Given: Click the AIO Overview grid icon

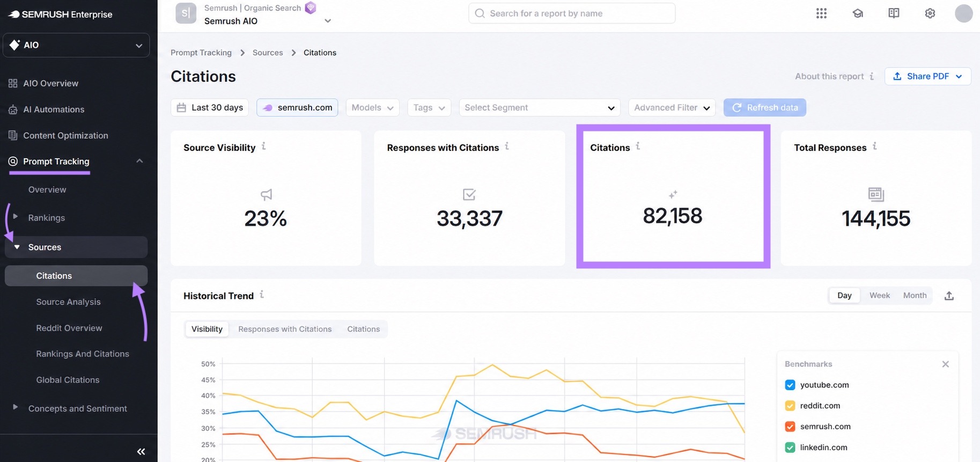Looking at the screenshot, I should [13, 83].
